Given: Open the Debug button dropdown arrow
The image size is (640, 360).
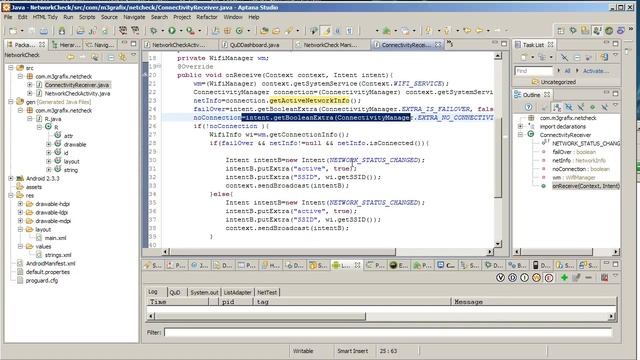Looking at the screenshot, I should (x=162, y=31).
